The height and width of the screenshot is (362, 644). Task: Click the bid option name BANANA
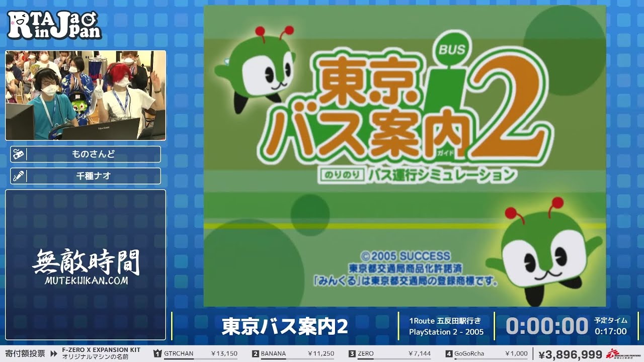(273, 353)
